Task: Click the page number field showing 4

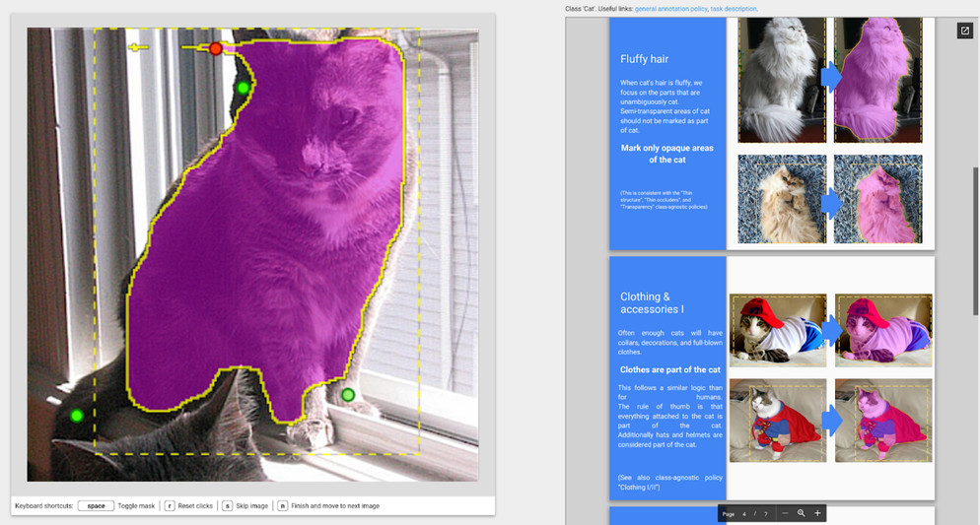Action: (745, 513)
